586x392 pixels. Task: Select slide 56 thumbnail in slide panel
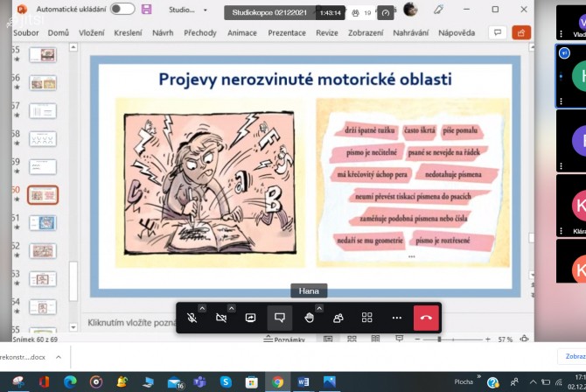43,83
